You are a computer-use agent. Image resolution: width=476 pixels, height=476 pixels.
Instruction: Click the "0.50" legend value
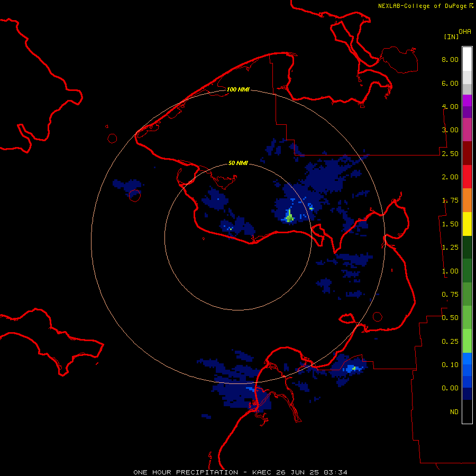tap(450, 318)
